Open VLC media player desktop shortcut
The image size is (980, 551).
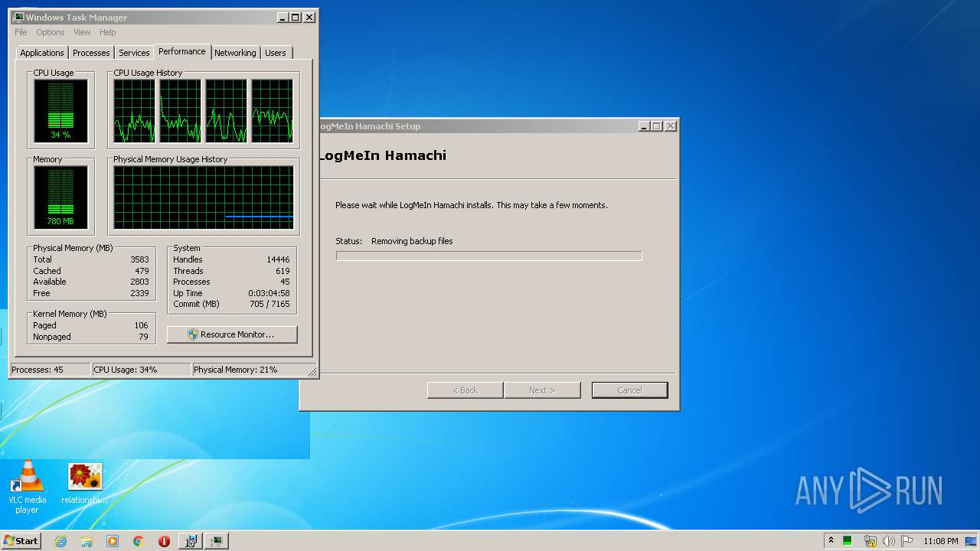pyautogui.click(x=27, y=487)
